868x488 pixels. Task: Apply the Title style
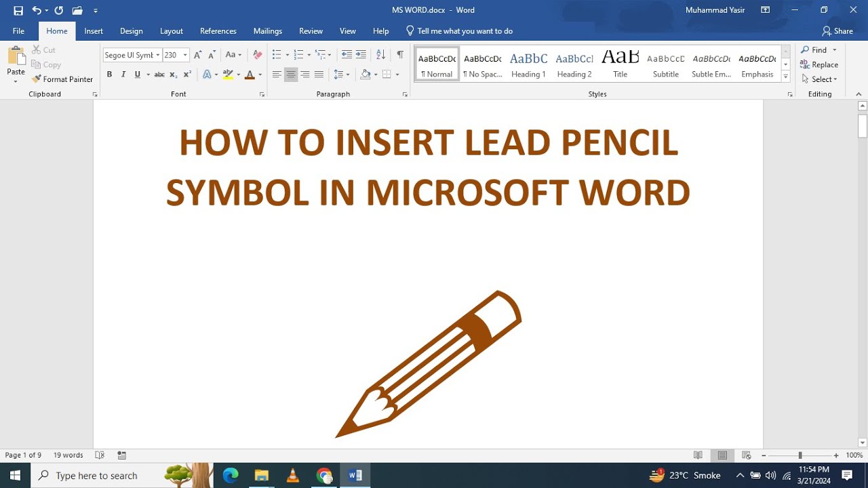tap(620, 64)
